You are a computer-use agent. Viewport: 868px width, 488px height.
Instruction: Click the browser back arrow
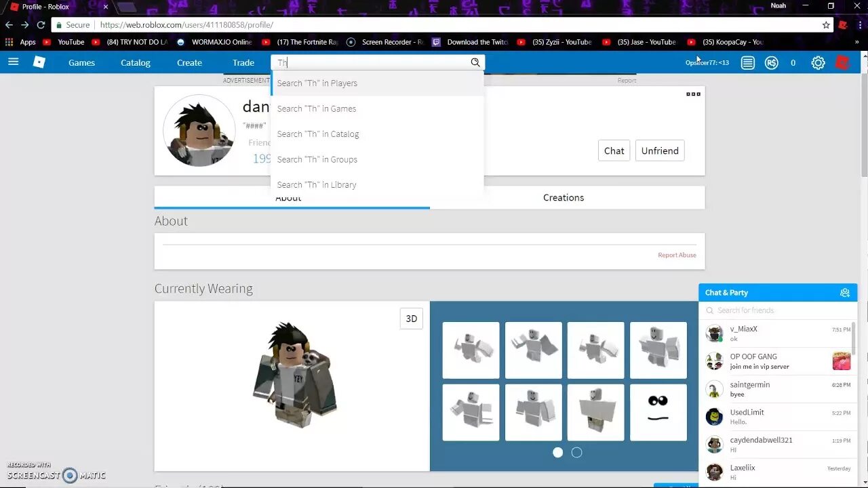(9, 25)
